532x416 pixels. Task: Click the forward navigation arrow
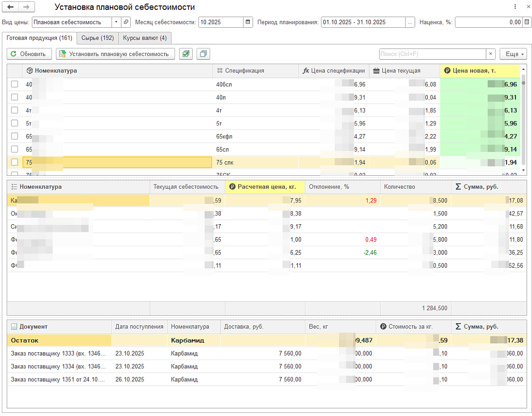tap(26, 7)
